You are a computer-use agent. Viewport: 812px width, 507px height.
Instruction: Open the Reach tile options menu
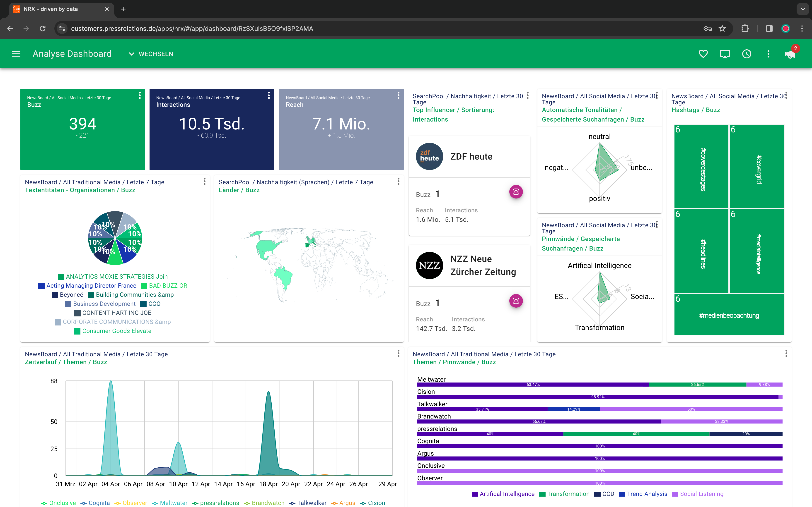click(398, 96)
